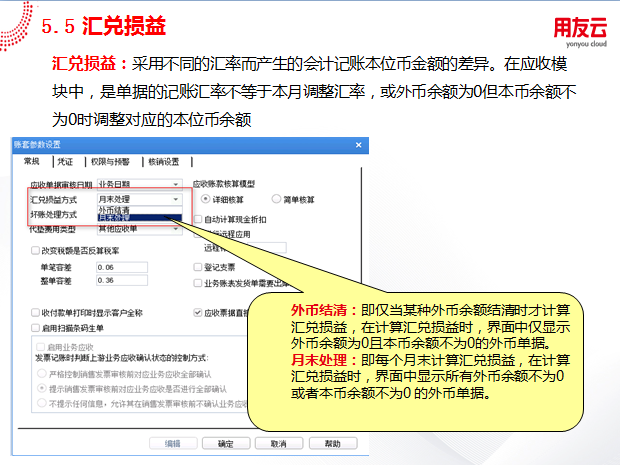This screenshot has height=465, width=620.
Task: Enable the 启用扫描条码生单 checkbox
Action: tap(35, 327)
